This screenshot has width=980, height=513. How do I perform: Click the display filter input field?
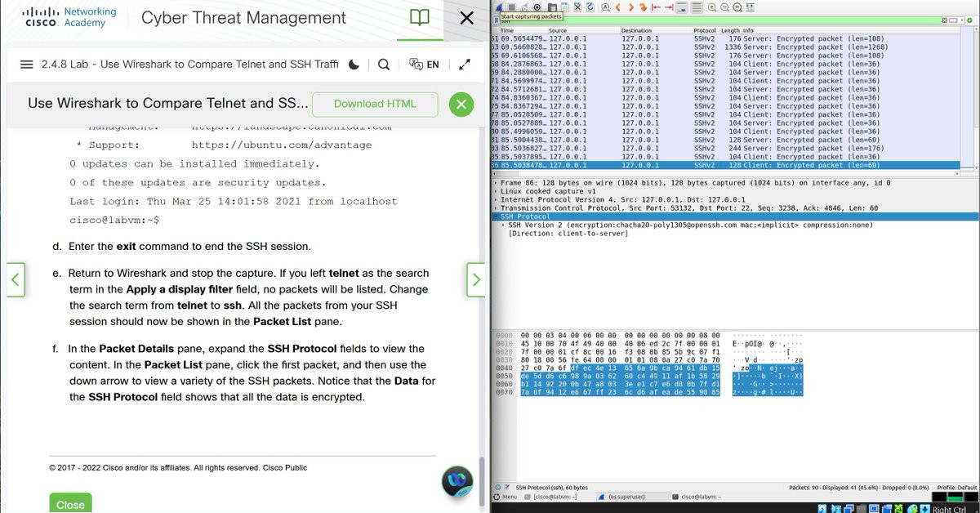719,20
